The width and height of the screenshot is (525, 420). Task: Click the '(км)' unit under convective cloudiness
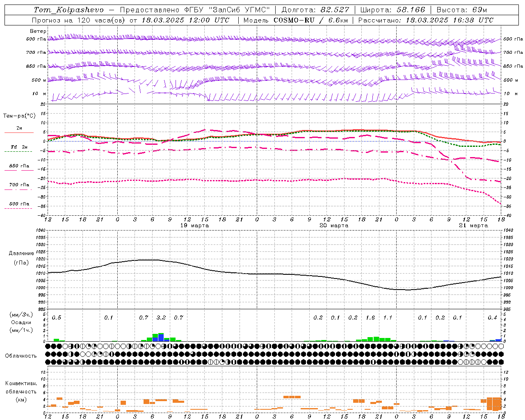pyautogui.click(x=21, y=399)
